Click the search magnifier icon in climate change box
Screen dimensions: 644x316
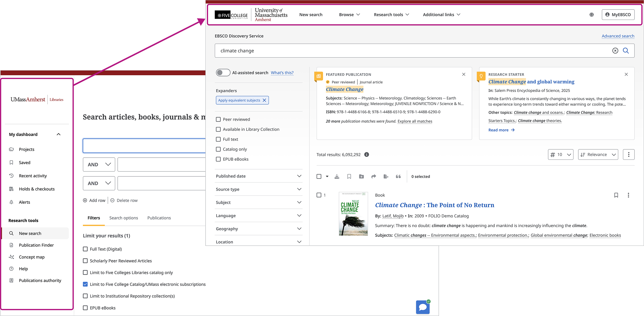click(626, 51)
